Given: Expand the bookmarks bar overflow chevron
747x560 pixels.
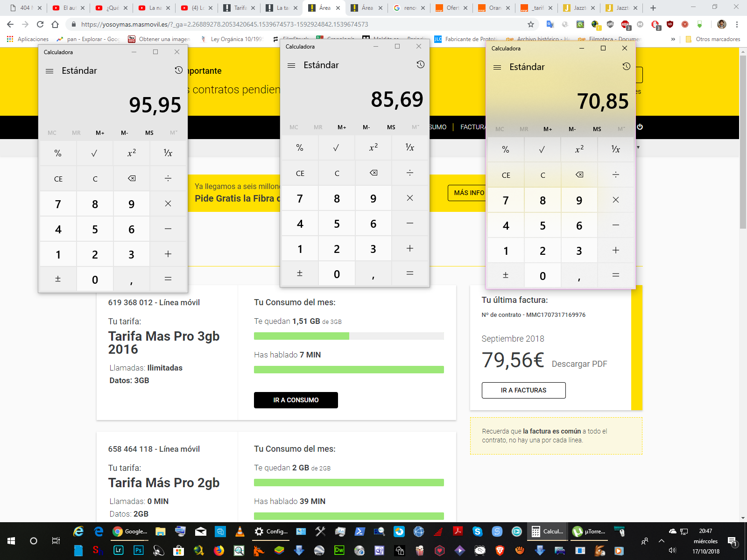Looking at the screenshot, I should click(x=673, y=39).
